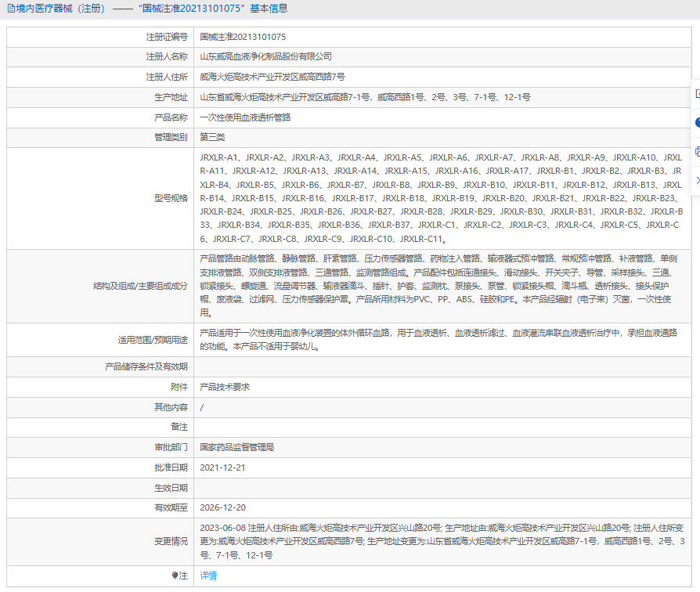
Task: Click the document icon in the header title
Action: pos(11,9)
